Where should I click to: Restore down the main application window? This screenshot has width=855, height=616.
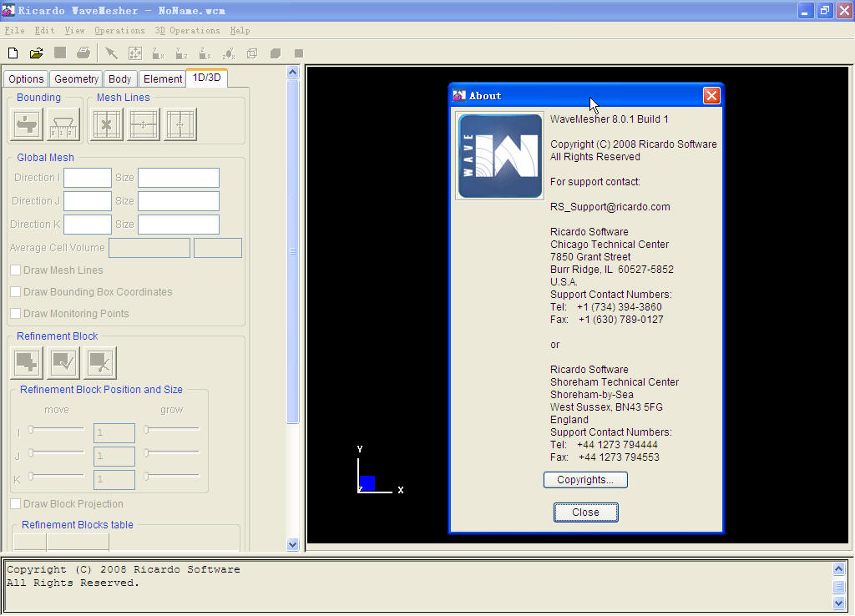click(x=824, y=10)
